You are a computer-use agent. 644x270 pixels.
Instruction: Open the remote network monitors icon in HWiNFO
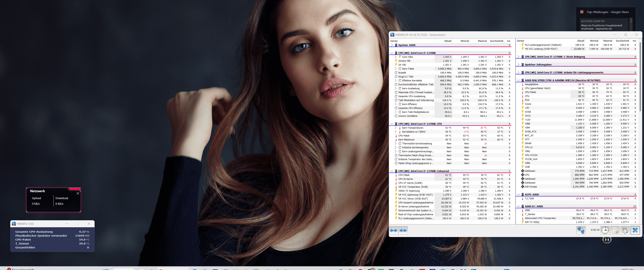pos(581,230)
